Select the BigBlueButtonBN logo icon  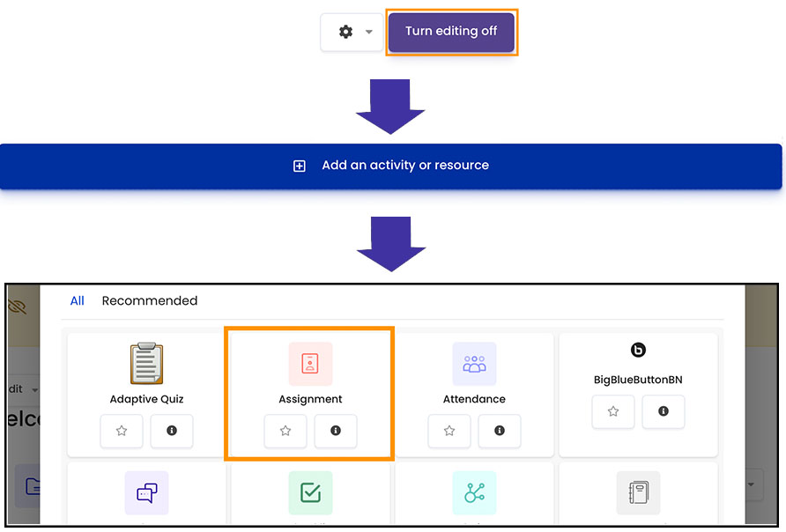pyautogui.click(x=638, y=350)
